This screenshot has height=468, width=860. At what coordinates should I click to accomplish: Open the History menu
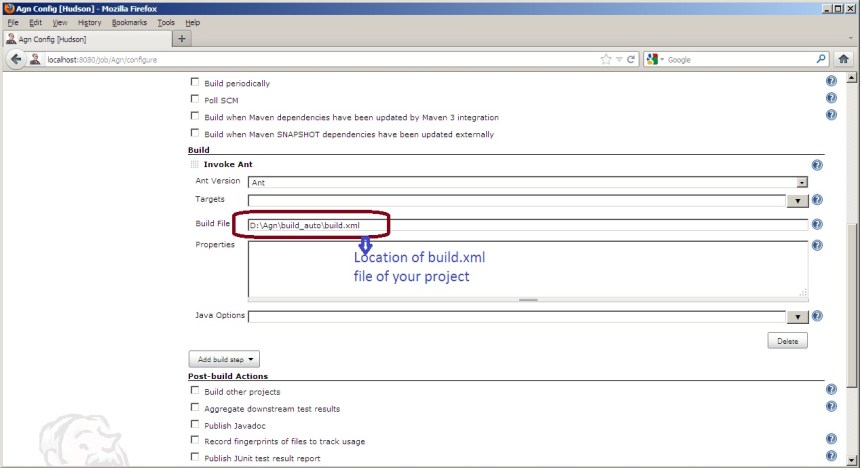click(89, 22)
